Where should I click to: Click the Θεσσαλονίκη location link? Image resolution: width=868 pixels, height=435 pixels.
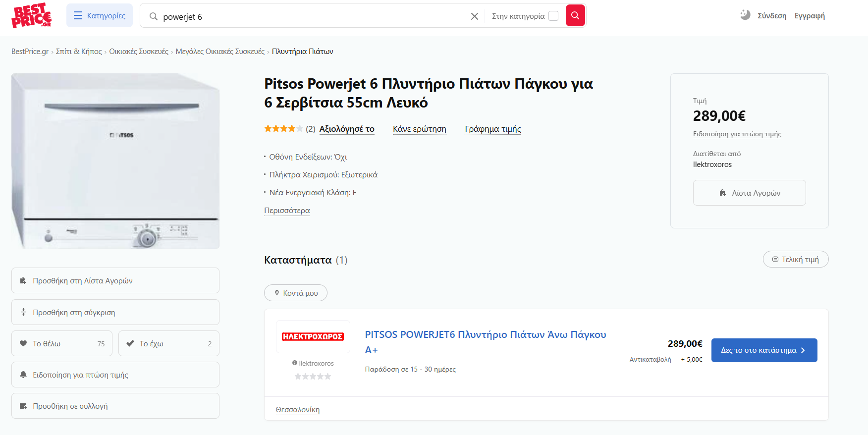coord(298,410)
